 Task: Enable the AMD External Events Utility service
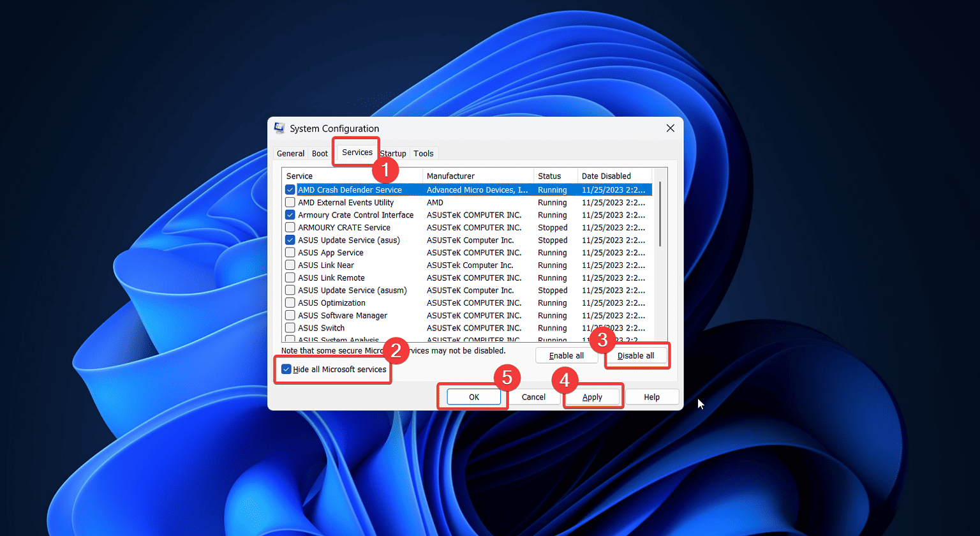click(x=290, y=202)
